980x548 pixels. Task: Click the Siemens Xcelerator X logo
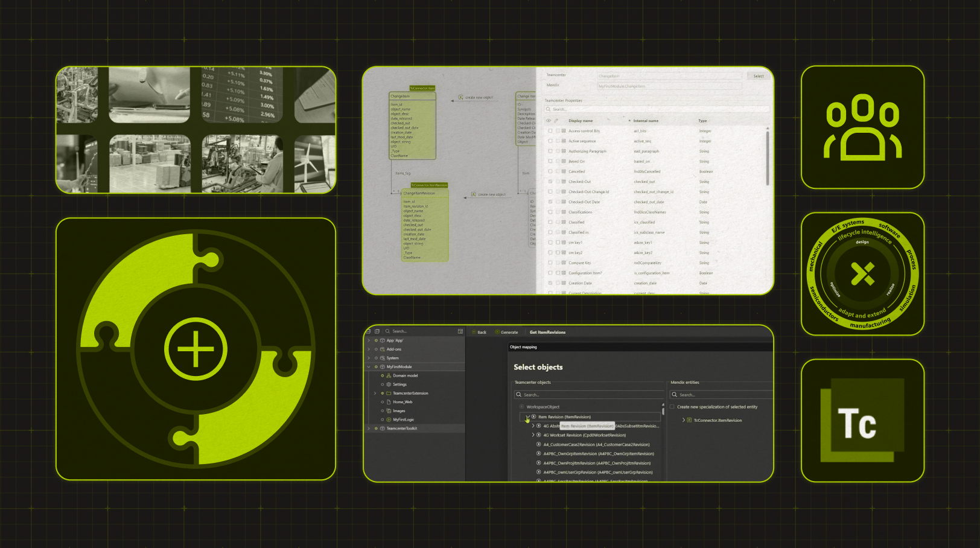tap(862, 274)
